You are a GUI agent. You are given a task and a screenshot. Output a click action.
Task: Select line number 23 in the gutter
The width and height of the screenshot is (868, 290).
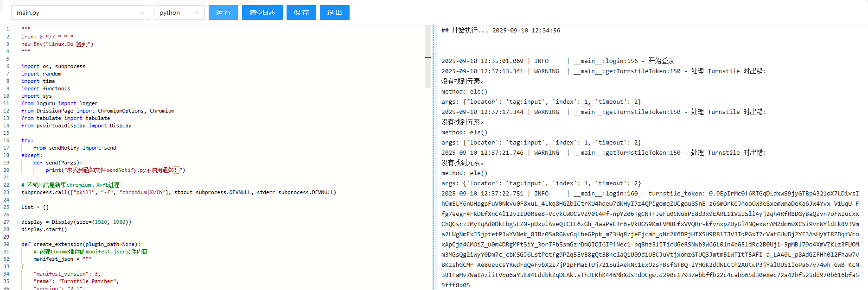tap(6, 192)
